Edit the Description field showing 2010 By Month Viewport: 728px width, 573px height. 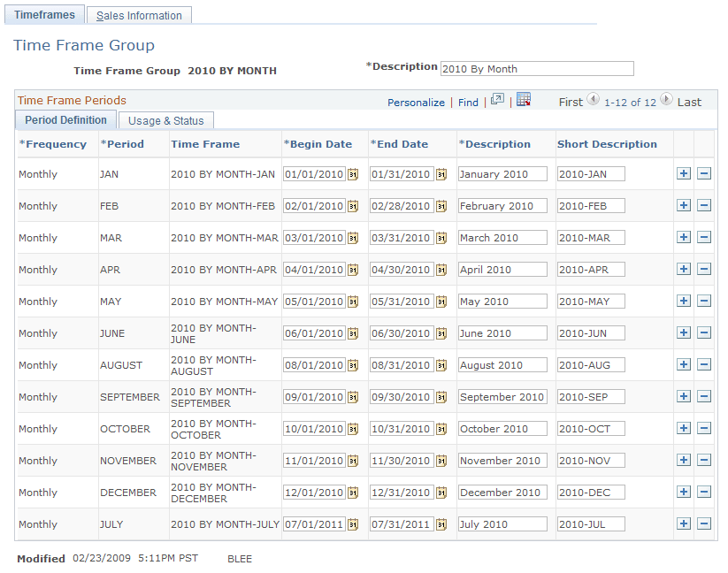click(x=537, y=68)
